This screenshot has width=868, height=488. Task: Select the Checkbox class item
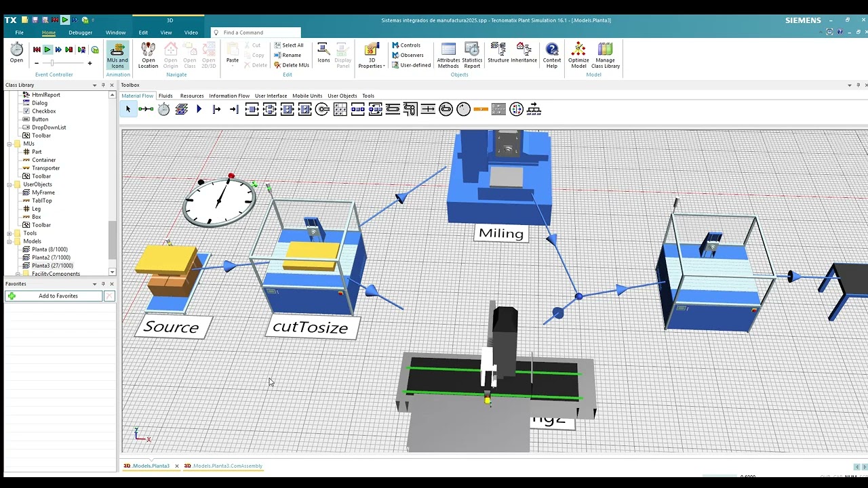tap(43, 111)
